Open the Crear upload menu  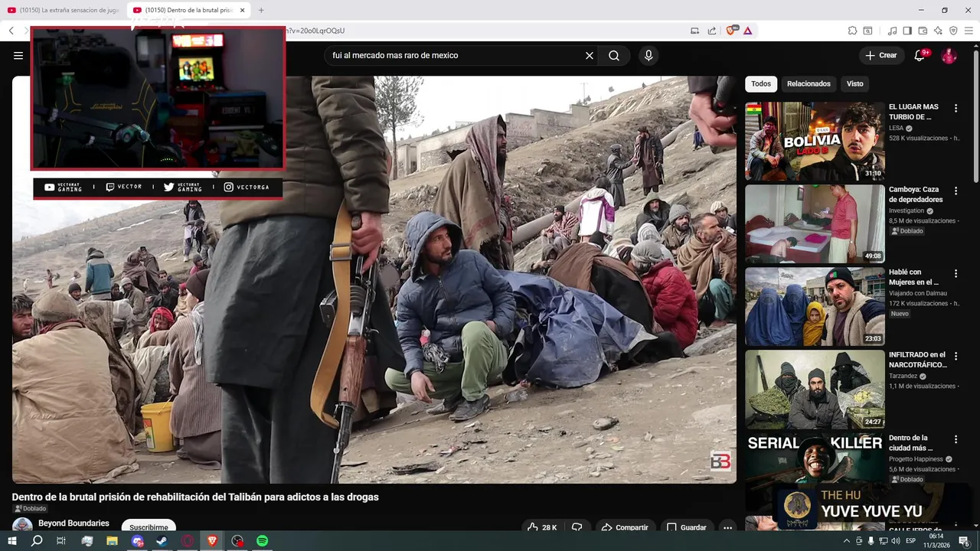click(881, 55)
